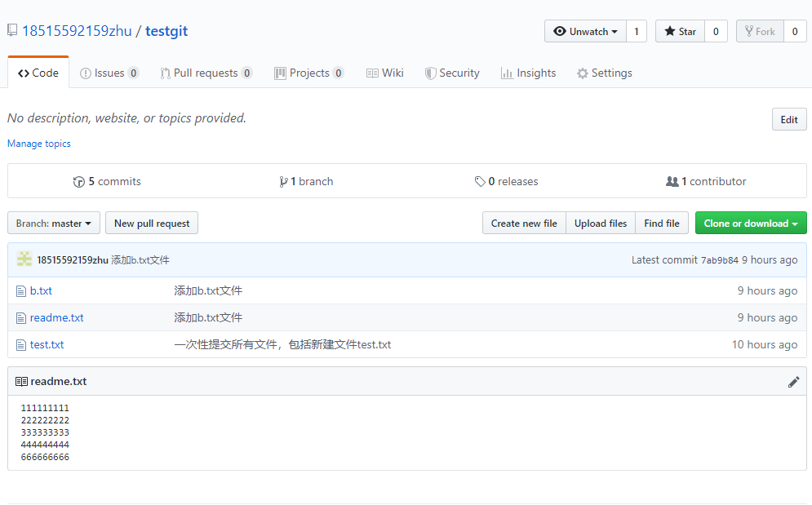This screenshot has height=505, width=812.
Task: Open the testgit repository link
Action: point(166,31)
